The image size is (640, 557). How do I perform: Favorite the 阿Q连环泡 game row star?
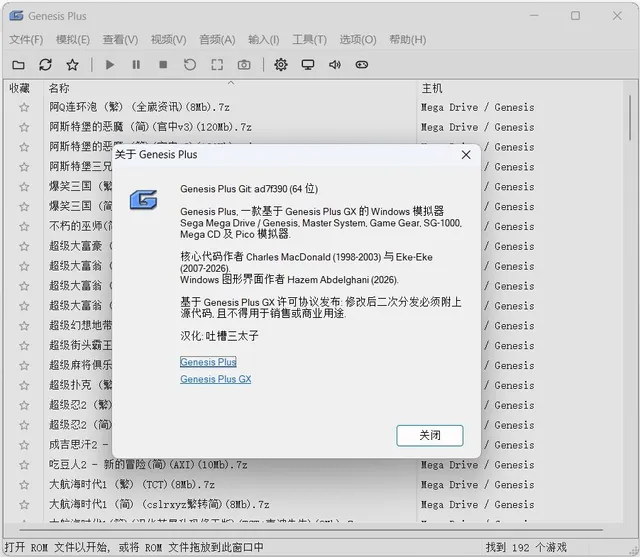pyautogui.click(x=24, y=107)
